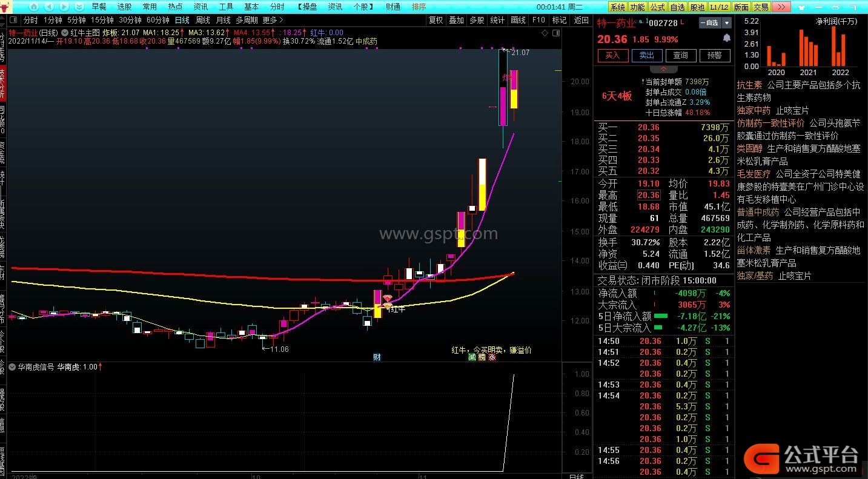Go to the home page icon
This screenshot has width=868, height=479.
click(34, 7)
